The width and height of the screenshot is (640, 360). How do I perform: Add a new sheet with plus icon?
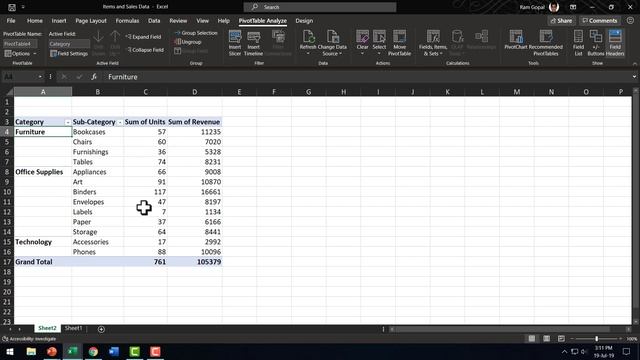click(101, 329)
